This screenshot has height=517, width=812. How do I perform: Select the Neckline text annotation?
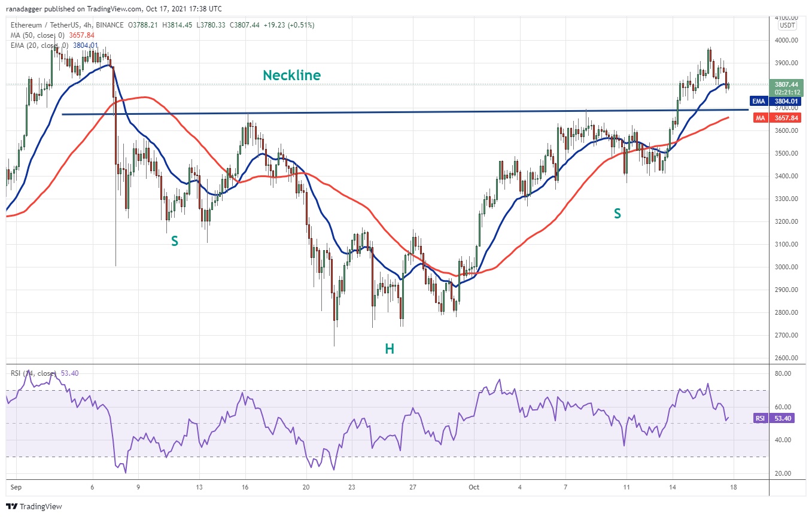coord(292,75)
